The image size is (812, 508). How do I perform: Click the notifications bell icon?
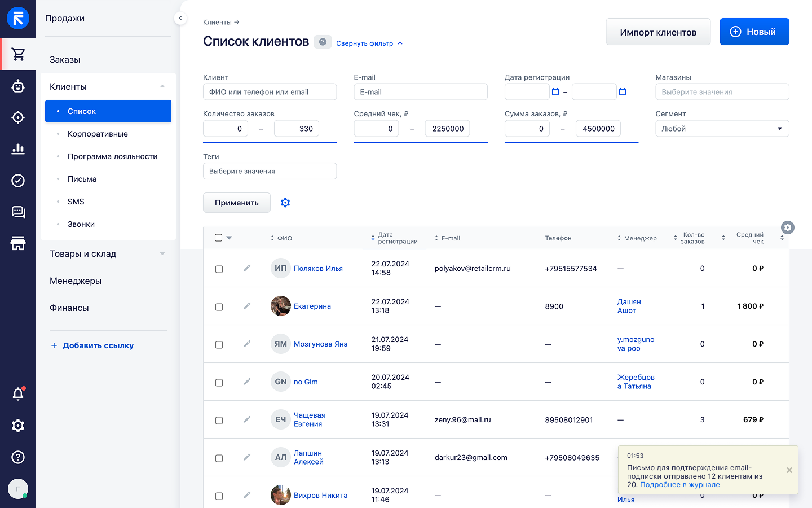pyautogui.click(x=18, y=394)
